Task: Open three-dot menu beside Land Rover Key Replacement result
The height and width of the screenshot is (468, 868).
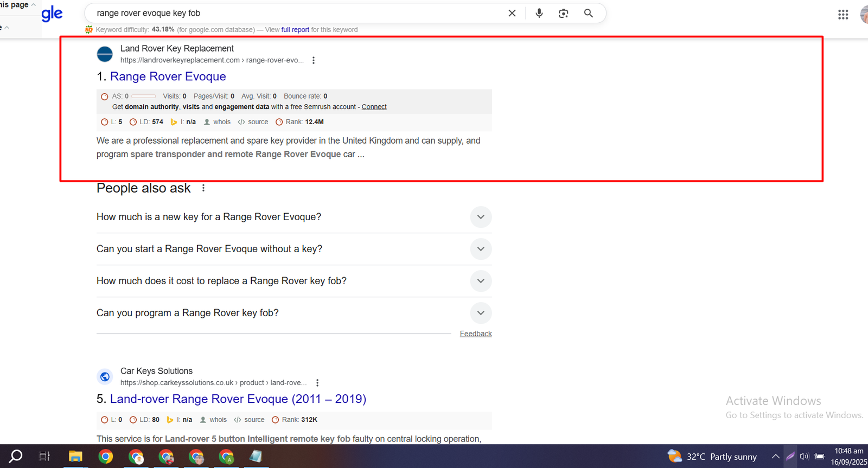Action: click(x=314, y=60)
